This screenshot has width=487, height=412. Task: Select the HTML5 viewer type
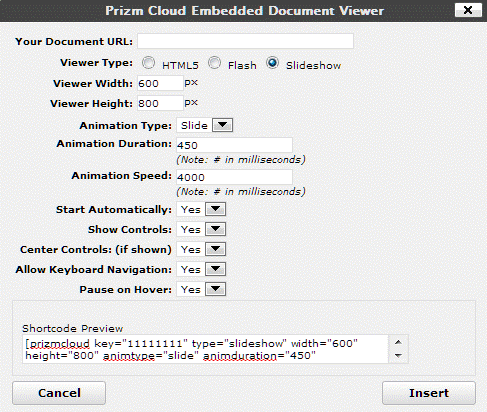[148, 63]
